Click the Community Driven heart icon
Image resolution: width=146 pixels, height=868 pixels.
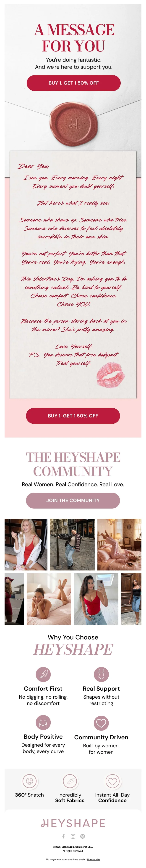101,723
